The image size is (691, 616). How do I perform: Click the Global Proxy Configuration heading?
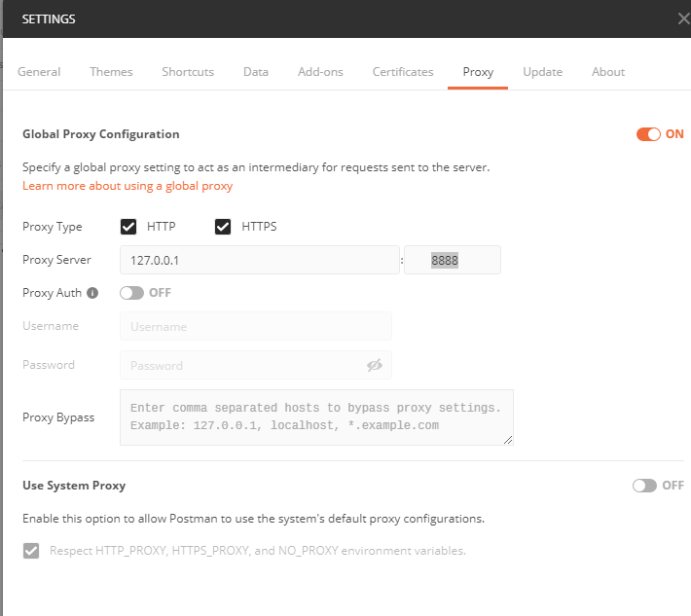pos(101,134)
